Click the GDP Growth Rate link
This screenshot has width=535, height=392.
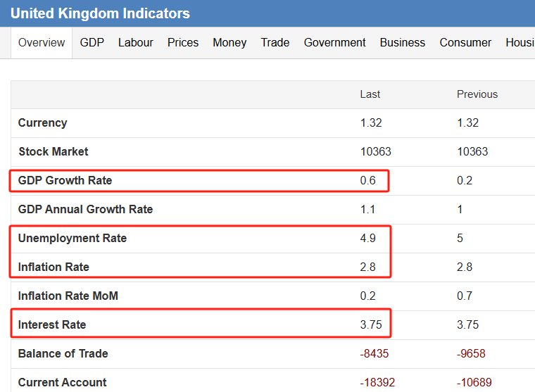(65, 180)
